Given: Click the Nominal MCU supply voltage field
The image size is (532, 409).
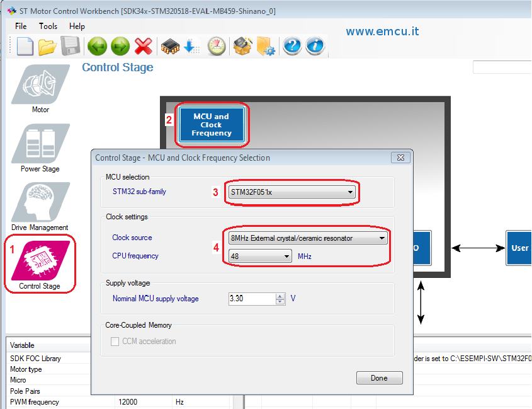Looking at the screenshot, I should [252, 299].
